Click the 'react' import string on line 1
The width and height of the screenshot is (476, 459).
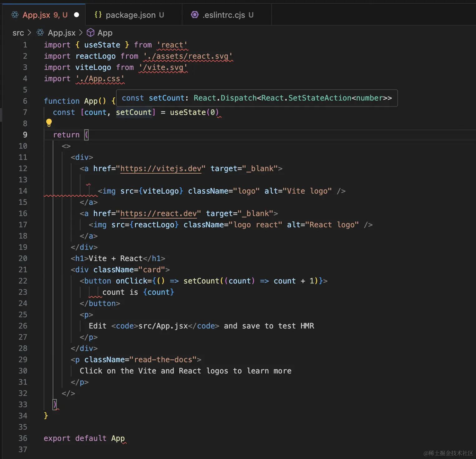point(172,45)
